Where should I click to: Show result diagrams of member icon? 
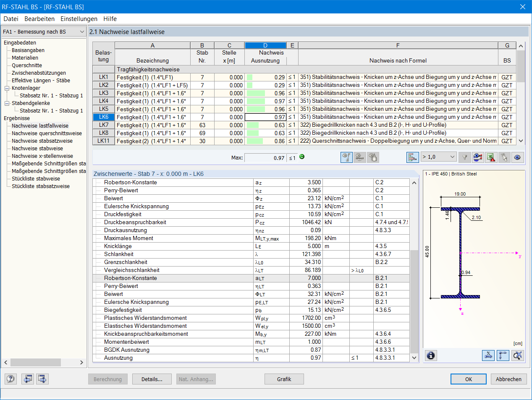point(478,157)
